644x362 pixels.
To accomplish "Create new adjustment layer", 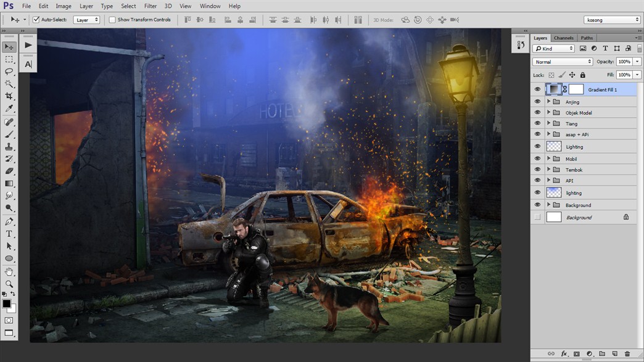I will coord(589,353).
